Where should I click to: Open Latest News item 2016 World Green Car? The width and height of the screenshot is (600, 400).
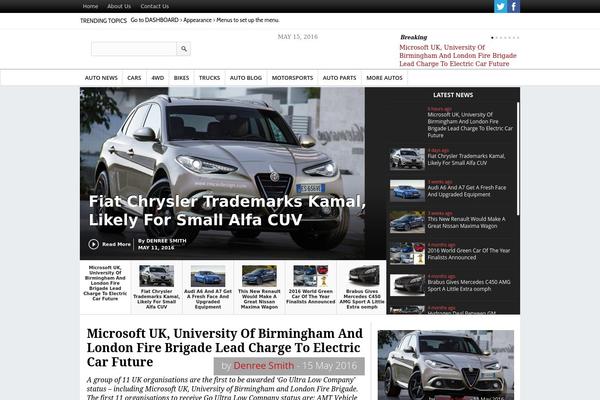tap(469, 254)
